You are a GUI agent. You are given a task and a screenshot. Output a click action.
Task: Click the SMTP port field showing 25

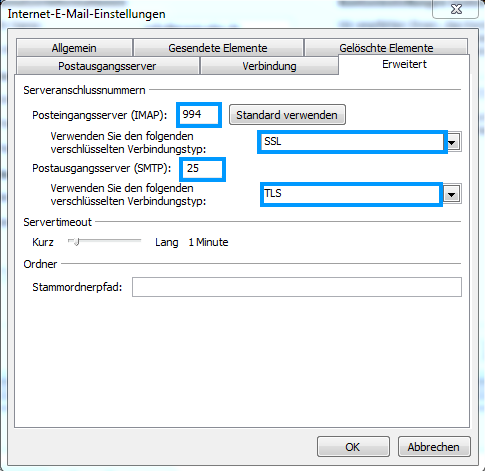point(202,169)
